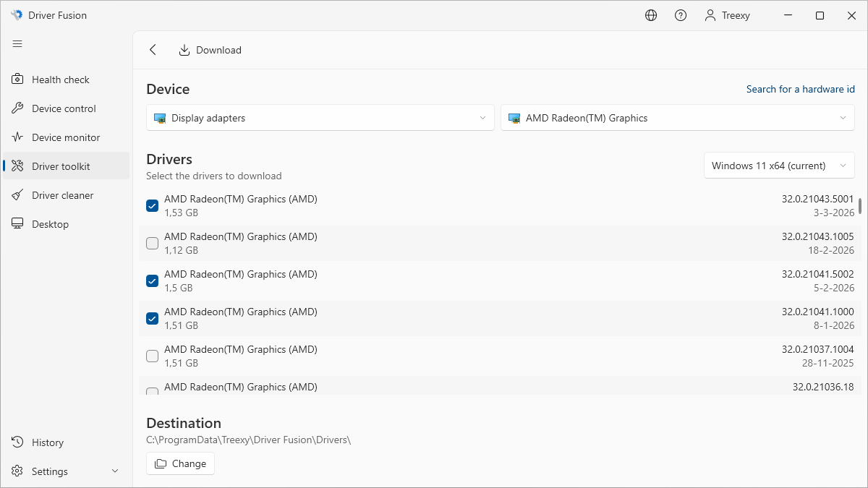The image size is (868, 488).
Task: Click the back arrow icon
Action: click(x=153, y=50)
